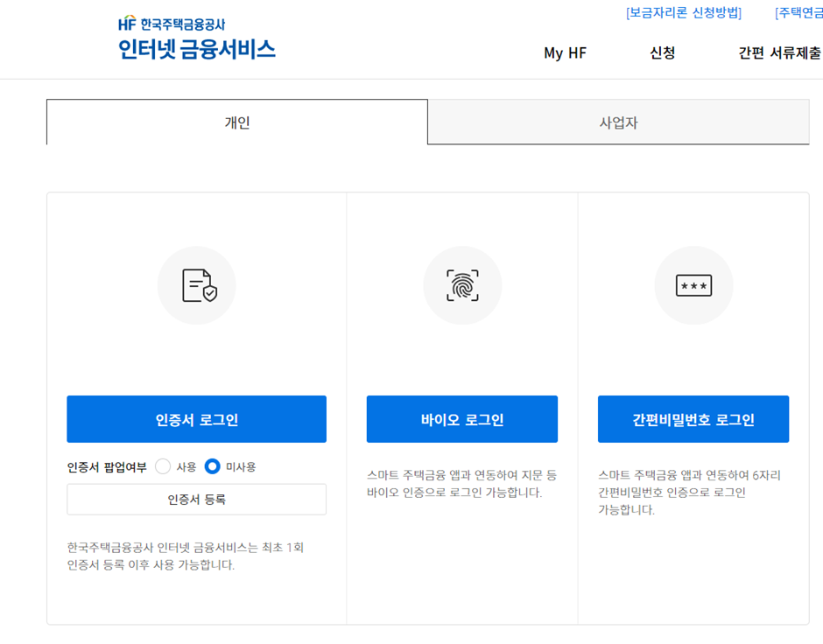Screen dimensions: 823x644
Task: Open the 신청 menu
Action: [x=661, y=54]
